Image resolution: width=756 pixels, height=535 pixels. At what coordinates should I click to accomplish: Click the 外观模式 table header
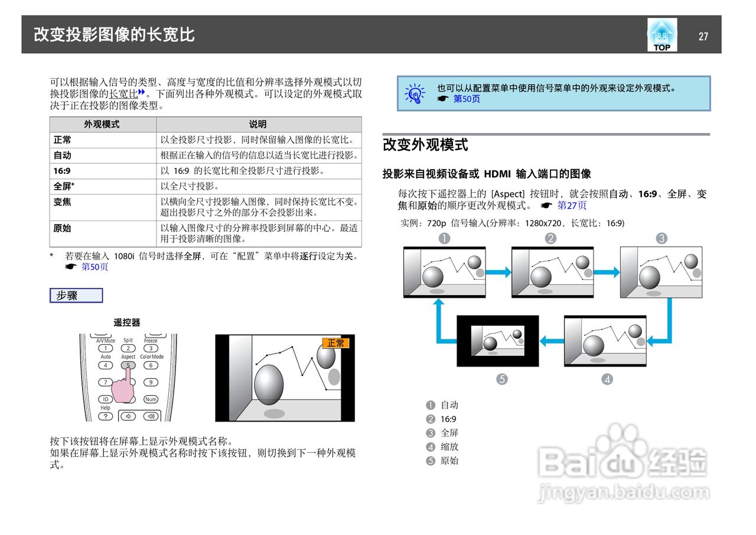102,124
